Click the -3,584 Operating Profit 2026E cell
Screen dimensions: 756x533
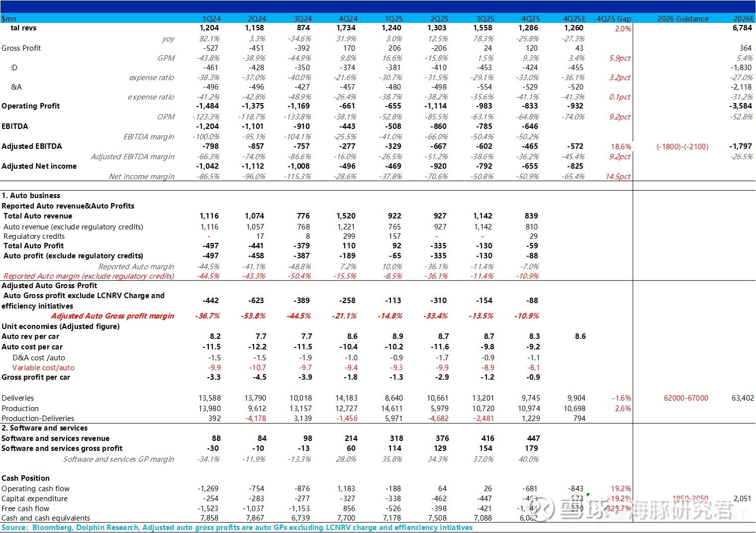tap(741, 106)
